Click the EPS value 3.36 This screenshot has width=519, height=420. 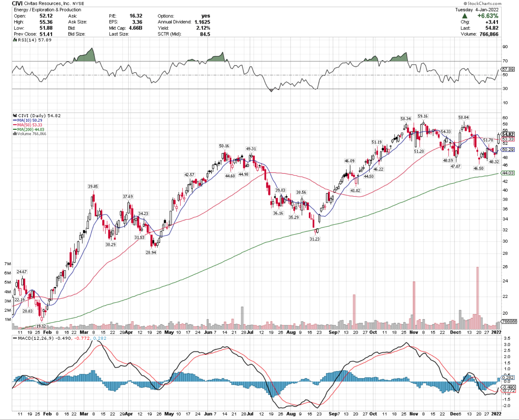click(x=137, y=22)
